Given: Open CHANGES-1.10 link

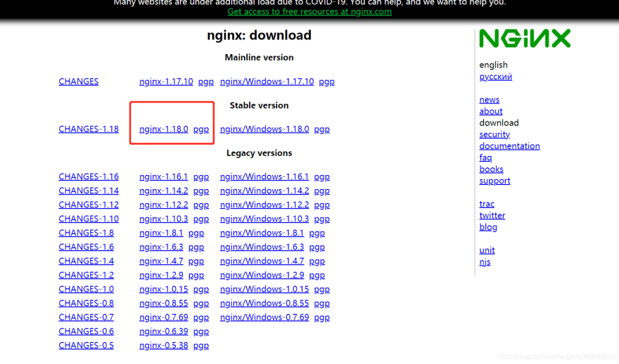Looking at the screenshot, I should [x=89, y=219].
